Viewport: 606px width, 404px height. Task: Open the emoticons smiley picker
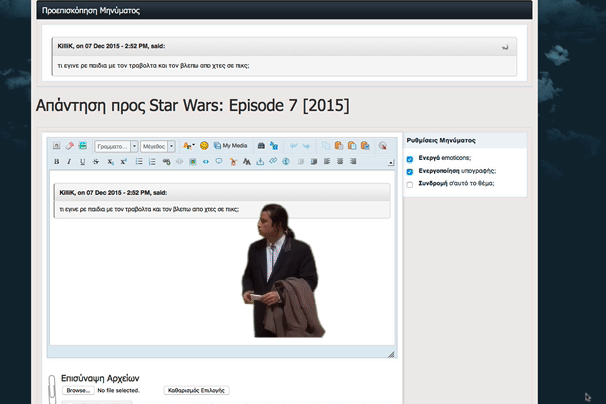(x=204, y=146)
